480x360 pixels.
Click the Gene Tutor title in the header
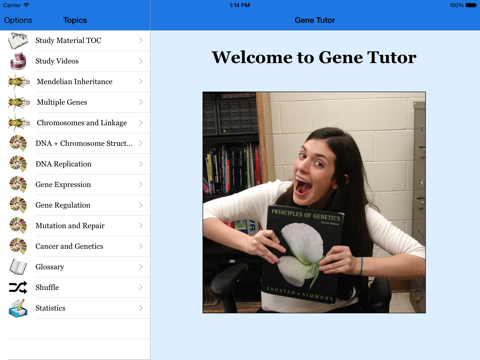click(x=315, y=20)
